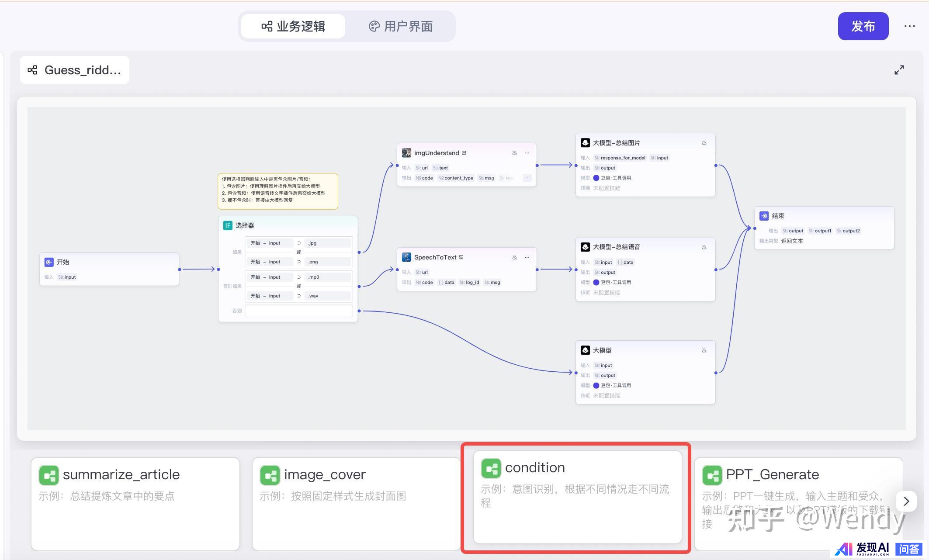
Task: Open the Guess_ridd... workflow title button
Action: point(75,70)
